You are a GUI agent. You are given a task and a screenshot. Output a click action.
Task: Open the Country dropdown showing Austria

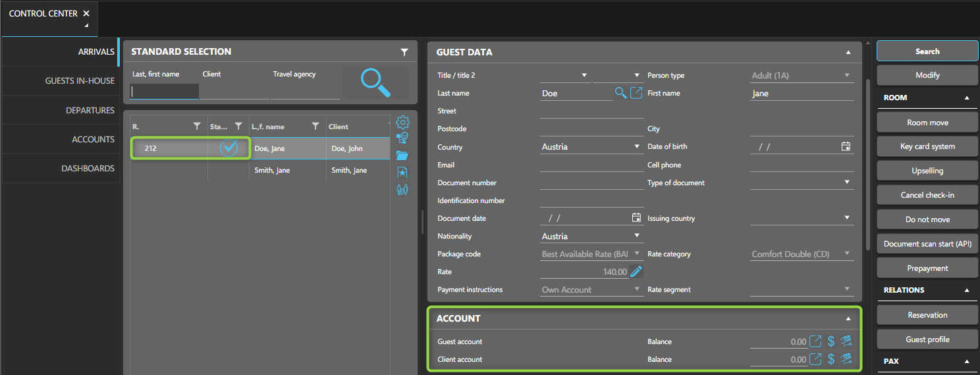(637, 146)
